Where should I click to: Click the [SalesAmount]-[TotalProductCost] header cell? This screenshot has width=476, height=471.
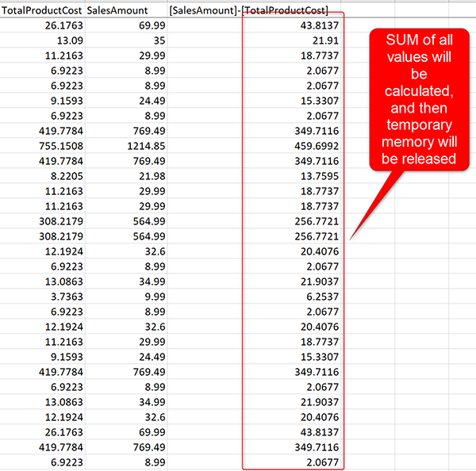(254, 10)
